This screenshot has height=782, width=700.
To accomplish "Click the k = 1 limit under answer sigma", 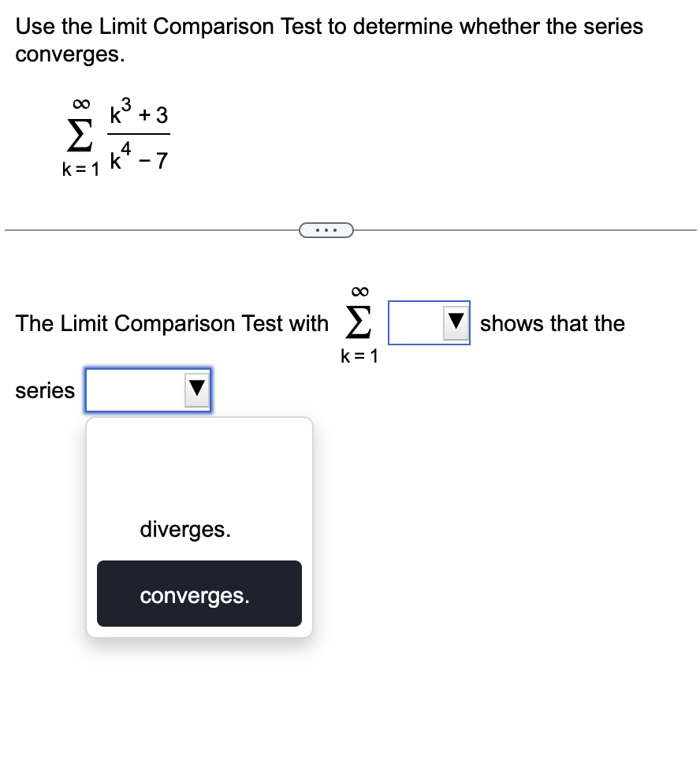I will [x=359, y=356].
